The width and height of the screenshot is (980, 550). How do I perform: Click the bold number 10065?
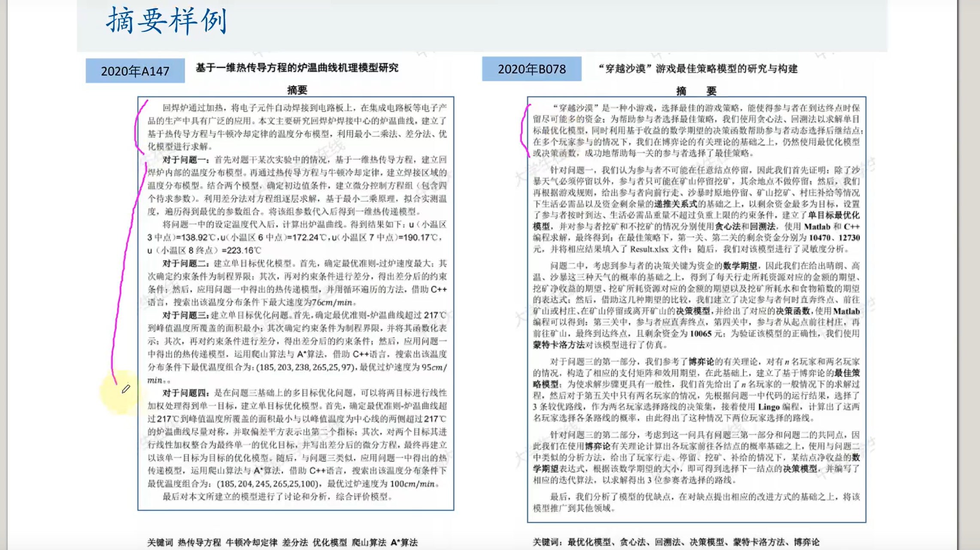click(701, 334)
